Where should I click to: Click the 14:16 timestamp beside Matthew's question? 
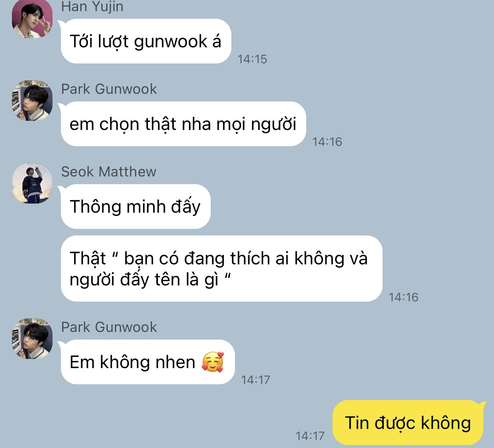coord(403,297)
